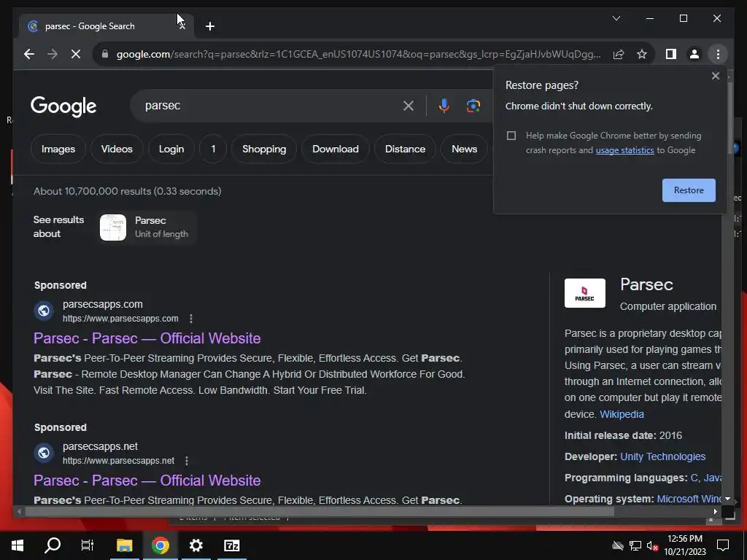The width and height of the screenshot is (747, 560).
Task: Click the muted volume tray icon
Action: tap(651, 545)
